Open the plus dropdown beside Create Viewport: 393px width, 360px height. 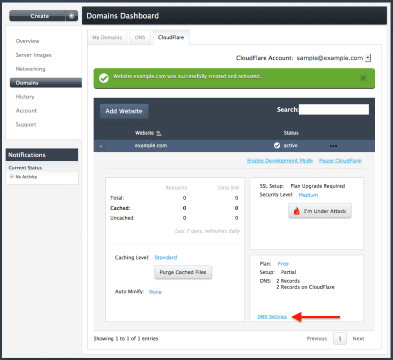[71, 16]
